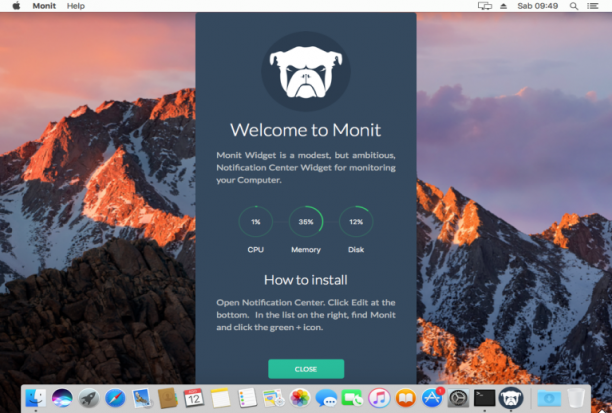
Task: Open Terminal from the dock
Action: (484, 398)
